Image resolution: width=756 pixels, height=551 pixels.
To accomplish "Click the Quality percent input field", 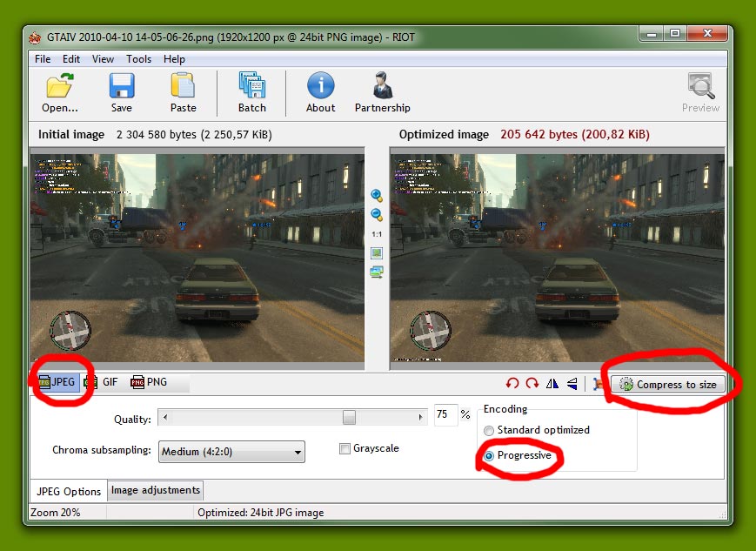I will [x=445, y=414].
